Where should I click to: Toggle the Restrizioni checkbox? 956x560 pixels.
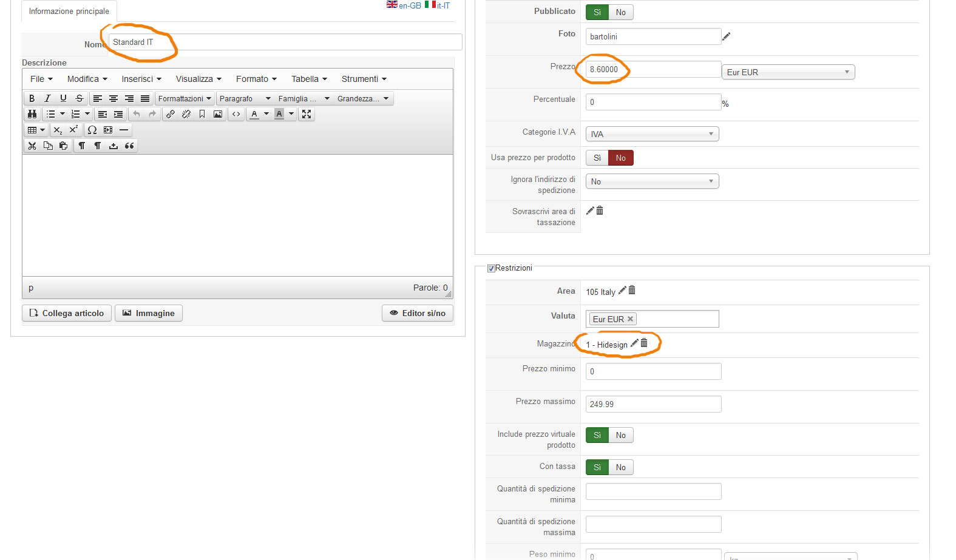491,268
